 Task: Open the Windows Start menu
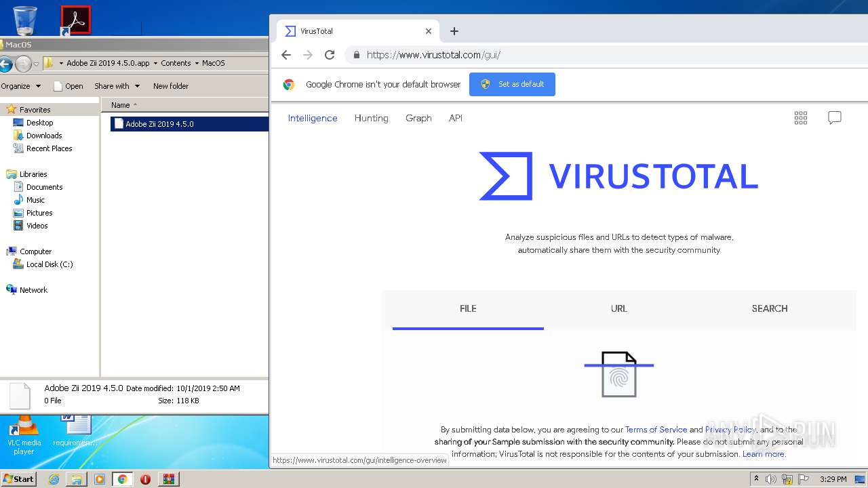(18, 479)
